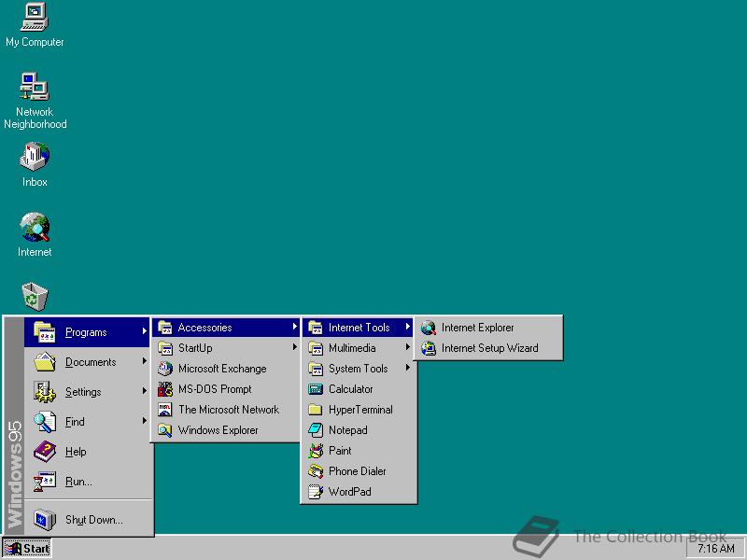Click the WordPad icon
747x560 pixels.
point(316,492)
